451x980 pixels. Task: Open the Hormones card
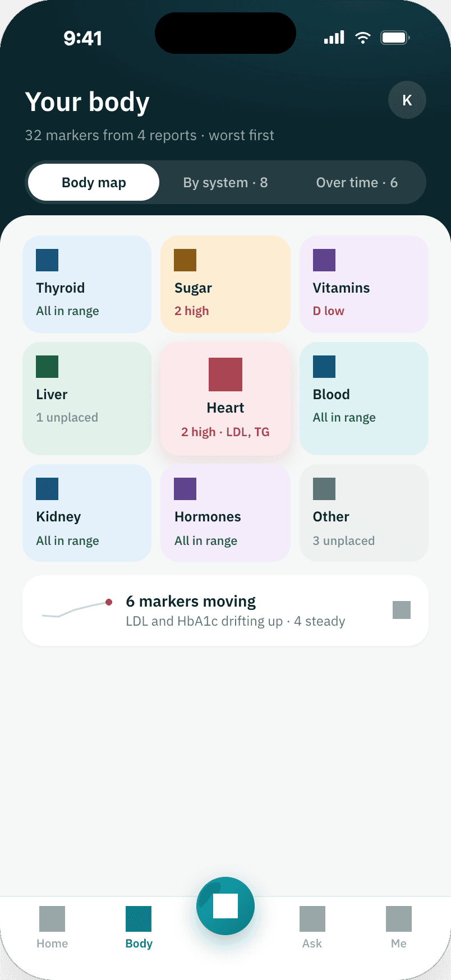(225, 513)
